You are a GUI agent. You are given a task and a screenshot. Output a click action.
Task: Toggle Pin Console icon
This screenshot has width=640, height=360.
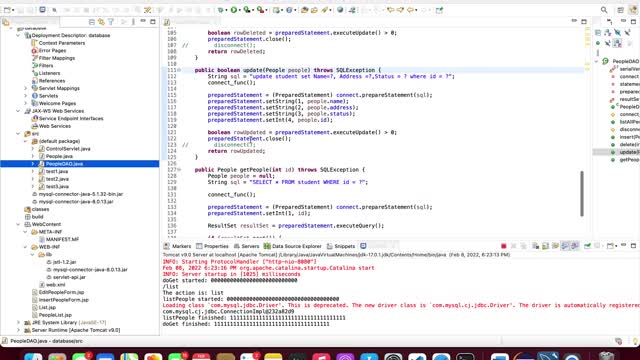587,246
